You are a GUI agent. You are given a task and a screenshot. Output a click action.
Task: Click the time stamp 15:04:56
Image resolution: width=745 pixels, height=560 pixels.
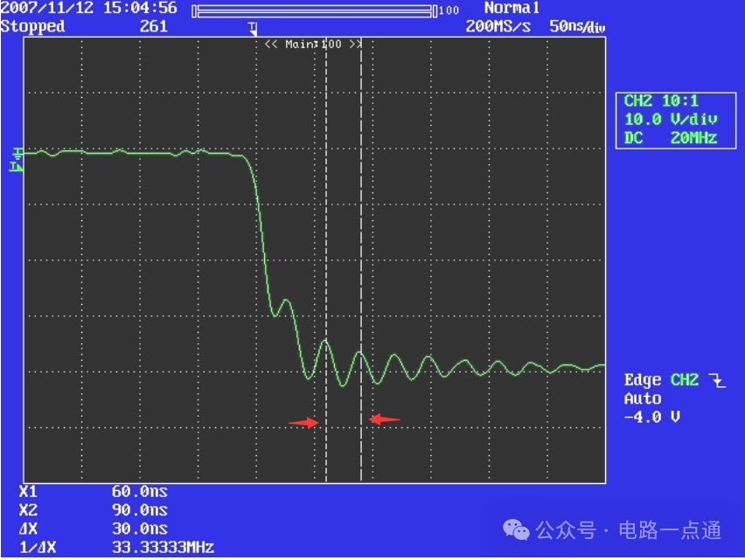(140, 8)
